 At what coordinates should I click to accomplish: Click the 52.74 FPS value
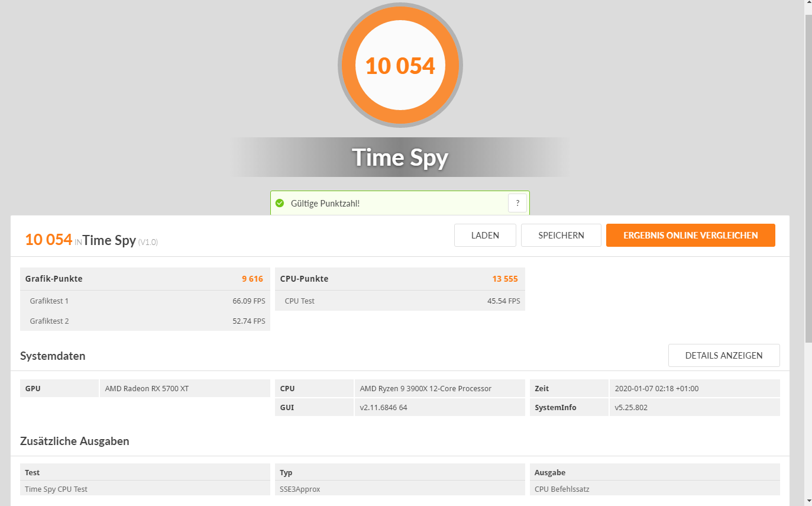[249, 321]
